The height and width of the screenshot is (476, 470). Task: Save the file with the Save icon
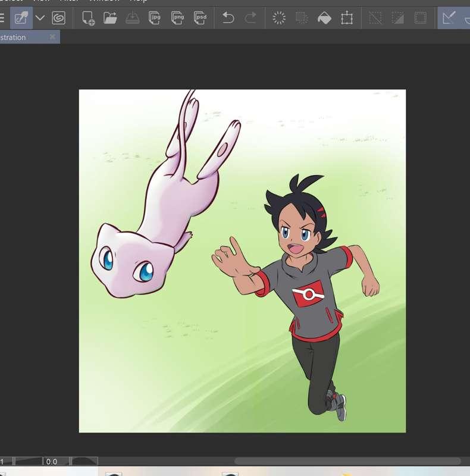(133, 18)
